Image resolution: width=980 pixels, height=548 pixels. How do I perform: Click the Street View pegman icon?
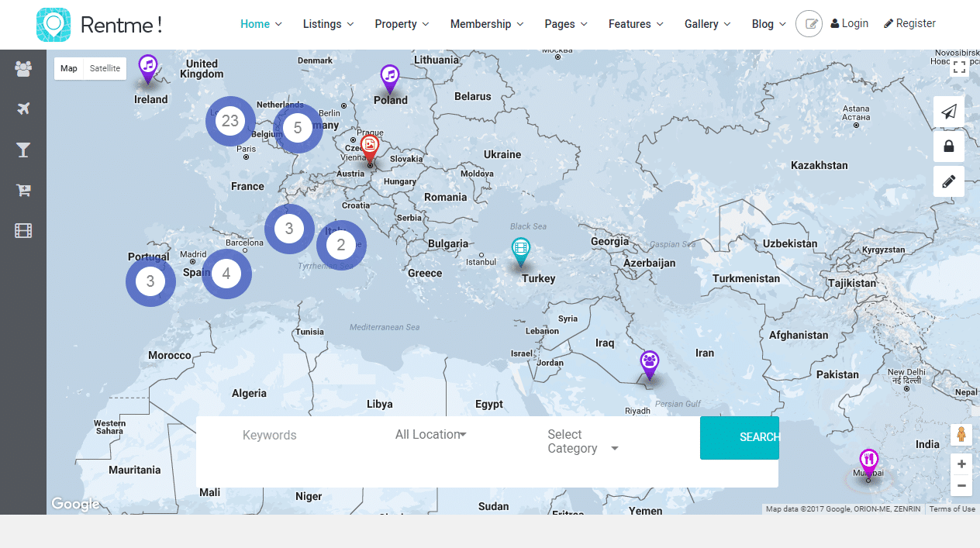pos(961,435)
